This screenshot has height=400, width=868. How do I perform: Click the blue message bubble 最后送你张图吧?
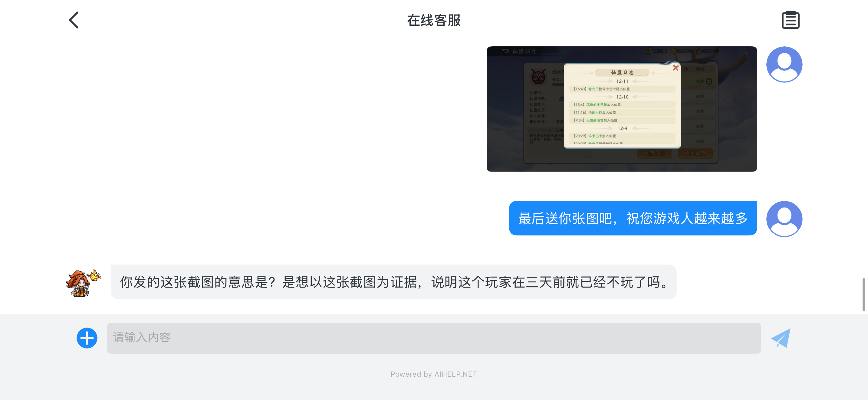tap(633, 218)
